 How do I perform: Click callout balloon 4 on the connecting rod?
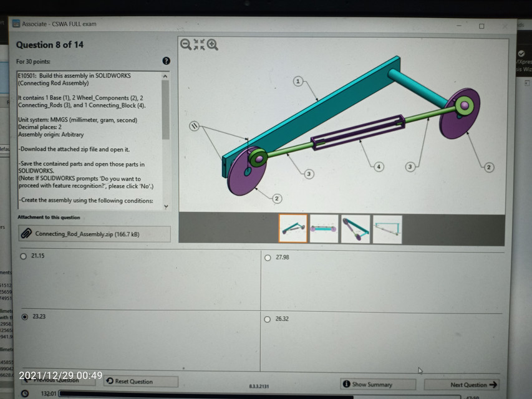click(x=379, y=166)
